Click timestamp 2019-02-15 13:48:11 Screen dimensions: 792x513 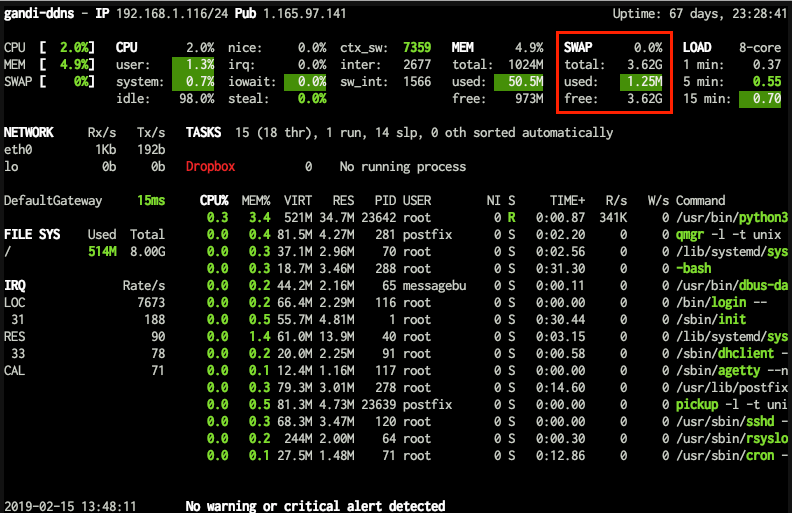(70, 506)
